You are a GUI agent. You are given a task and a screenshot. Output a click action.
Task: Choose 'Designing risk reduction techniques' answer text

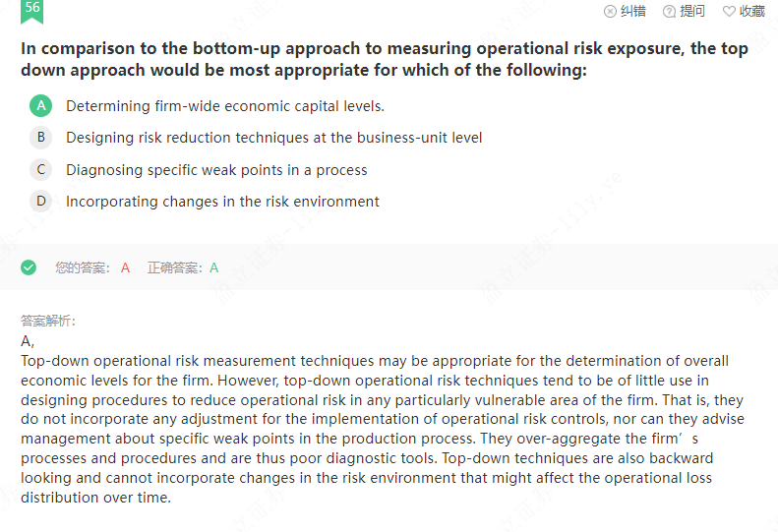tap(273, 138)
